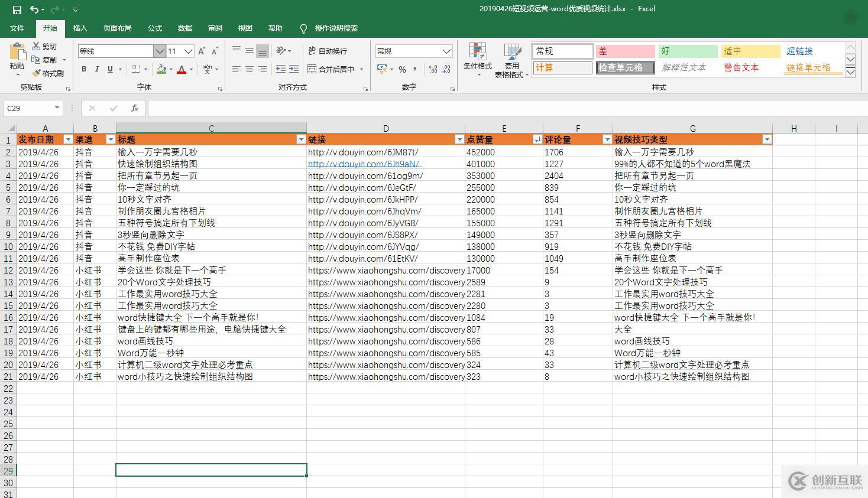Viewport: 868px width, 498px height.
Task: Align text left icon
Action: [x=237, y=69]
